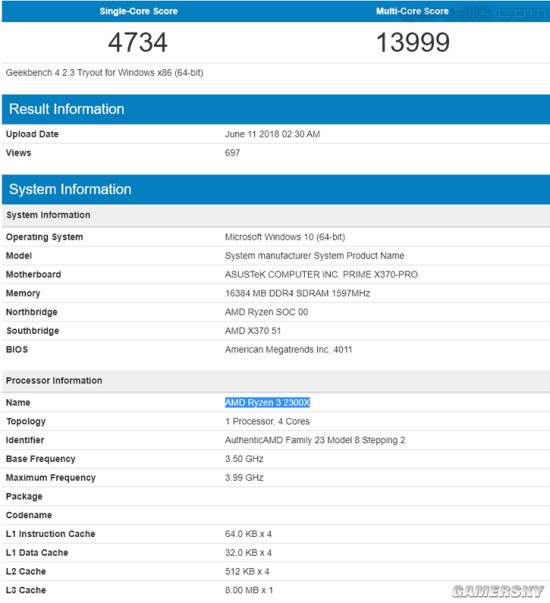The image size is (550, 603).
Task: Click the Base Frequency value 3.50 GHz
Action: click(x=244, y=459)
